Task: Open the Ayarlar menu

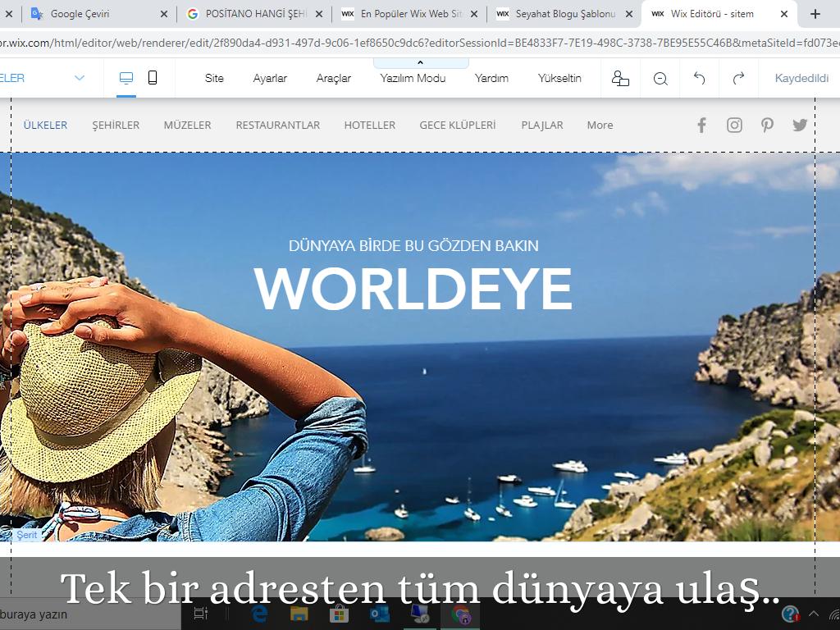Action: point(270,79)
